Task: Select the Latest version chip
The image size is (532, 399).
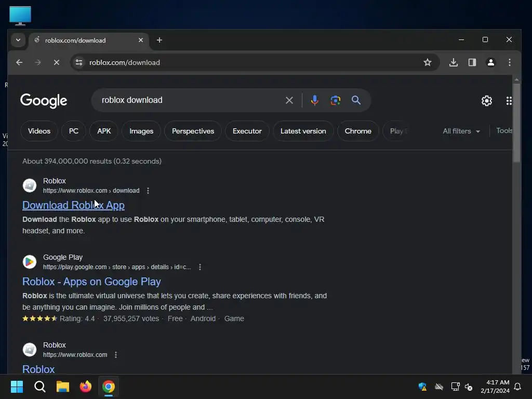Action: [x=303, y=131]
